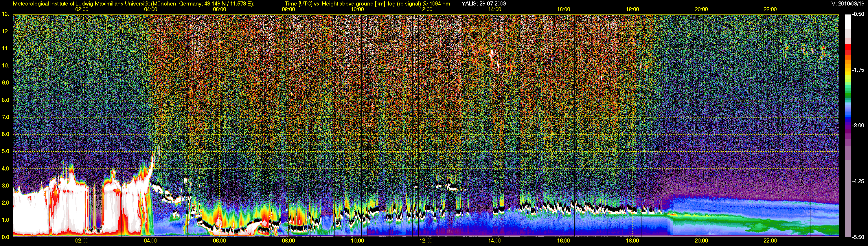Select the 02:00 label on the bottom time axis
This screenshot has height=246, width=868.
pyautogui.click(x=82, y=241)
